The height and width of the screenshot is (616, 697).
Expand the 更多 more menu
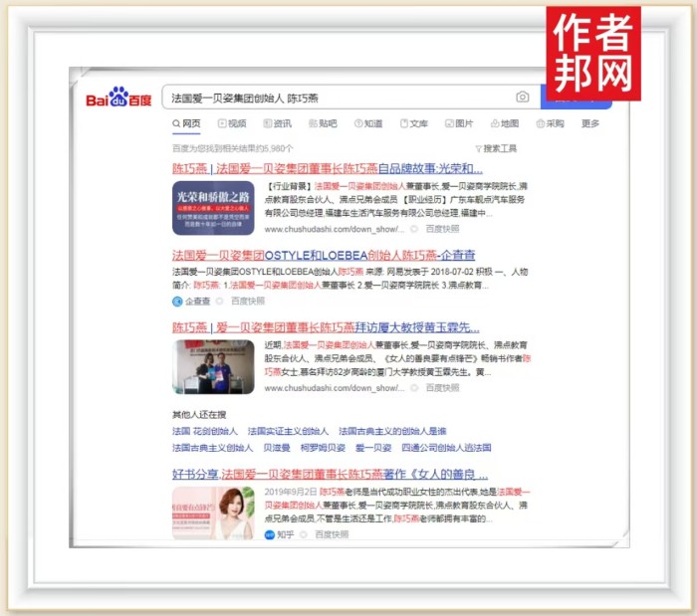click(x=590, y=123)
